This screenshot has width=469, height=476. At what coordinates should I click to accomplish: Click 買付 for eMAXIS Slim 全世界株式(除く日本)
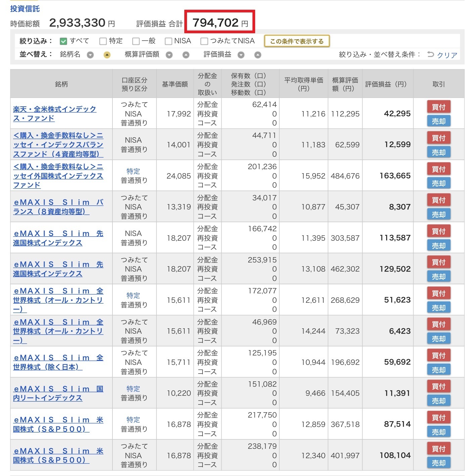(438, 355)
